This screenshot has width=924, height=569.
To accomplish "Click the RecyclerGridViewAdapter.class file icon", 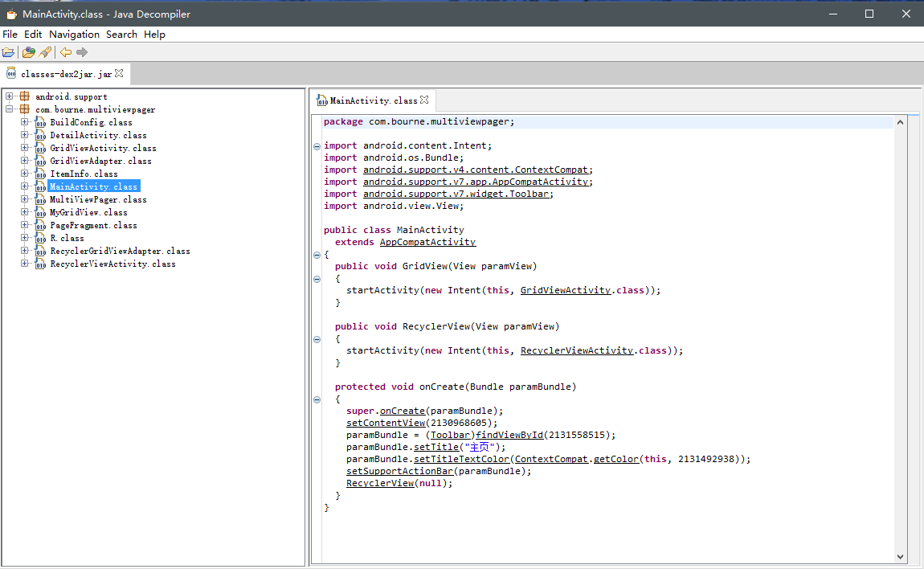I will coord(40,252).
